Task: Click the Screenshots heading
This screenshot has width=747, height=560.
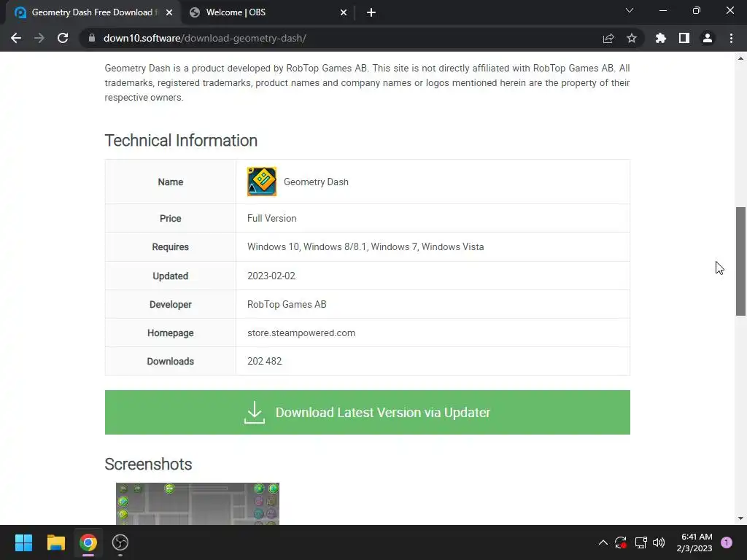Action: pyautogui.click(x=148, y=464)
